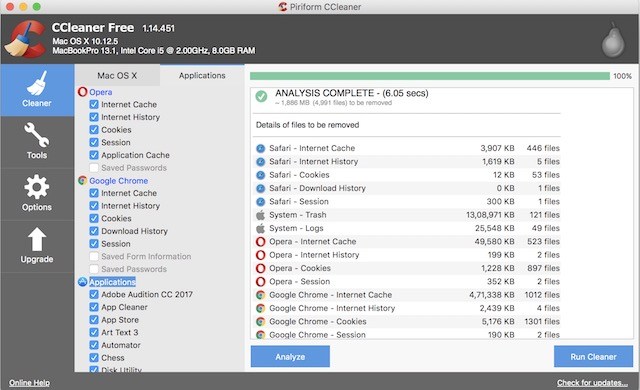Image resolution: width=640 pixels, height=390 pixels.
Task: Click the Upgrade arrow icon
Action: coord(37,239)
